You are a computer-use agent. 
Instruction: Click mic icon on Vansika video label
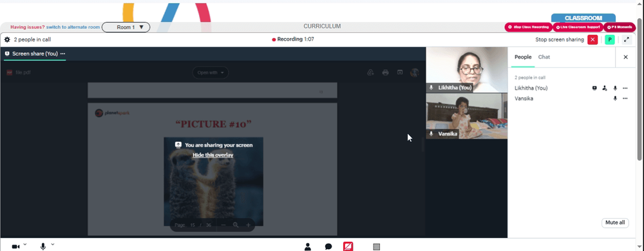click(x=431, y=134)
